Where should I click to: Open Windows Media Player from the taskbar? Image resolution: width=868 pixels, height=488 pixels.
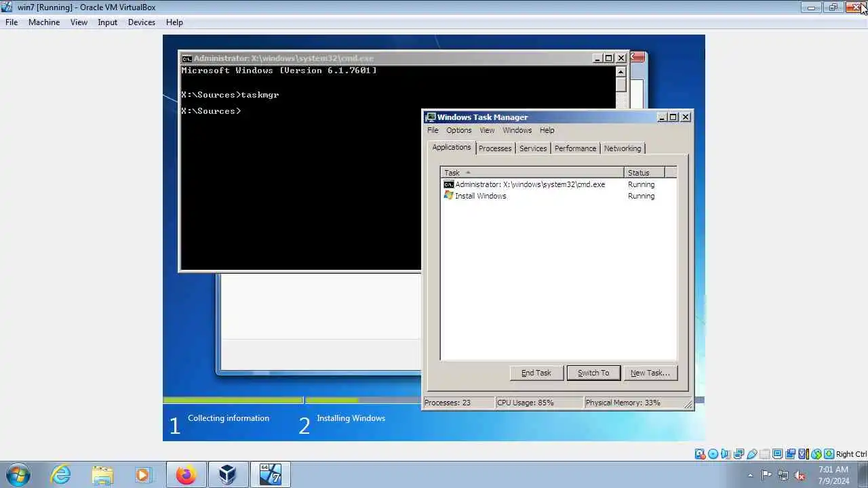(x=144, y=474)
